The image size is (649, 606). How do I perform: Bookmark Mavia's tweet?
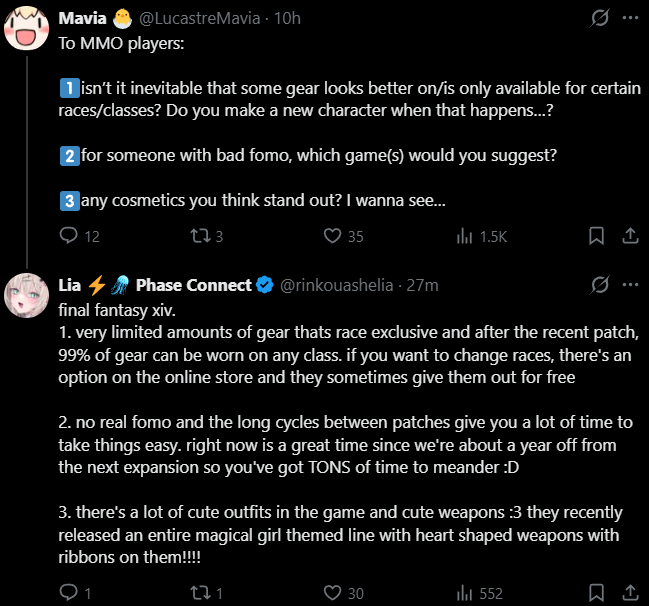pos(596,236)
